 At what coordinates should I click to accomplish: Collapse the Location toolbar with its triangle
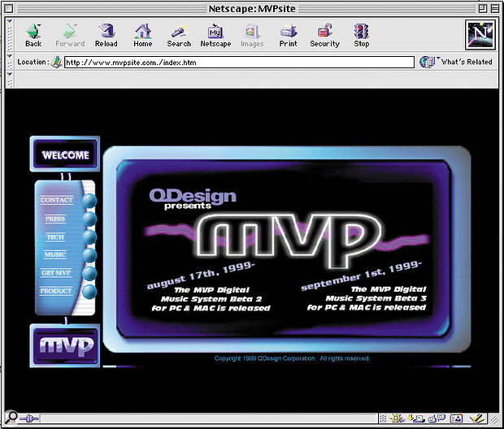pyautogui.click(x=9, y=56)
